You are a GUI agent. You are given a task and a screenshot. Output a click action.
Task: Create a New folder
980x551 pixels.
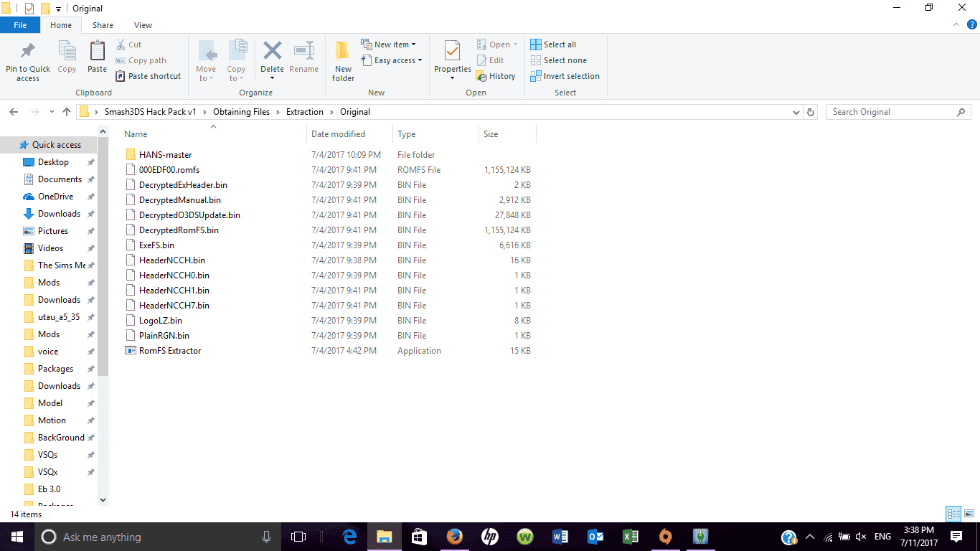pos(343,62)
